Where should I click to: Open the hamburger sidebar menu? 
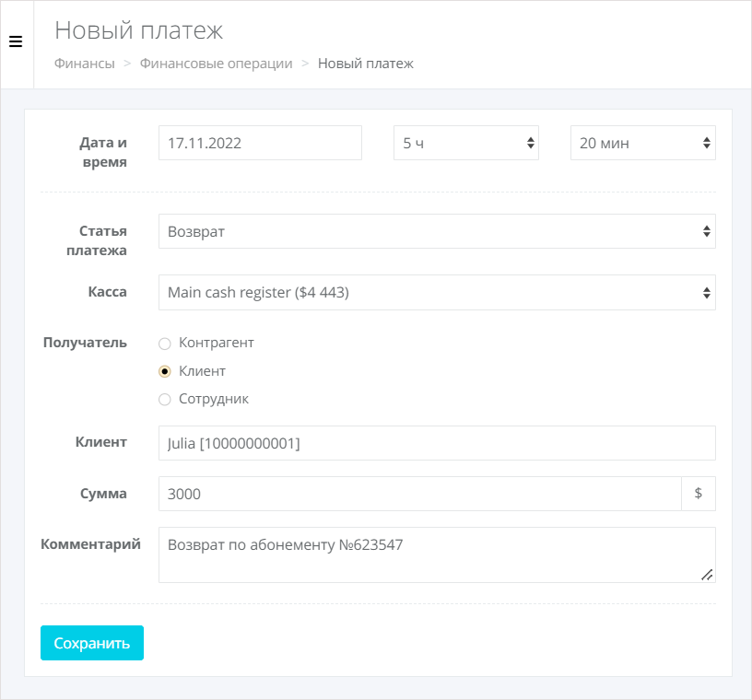(x=16, y=41)
